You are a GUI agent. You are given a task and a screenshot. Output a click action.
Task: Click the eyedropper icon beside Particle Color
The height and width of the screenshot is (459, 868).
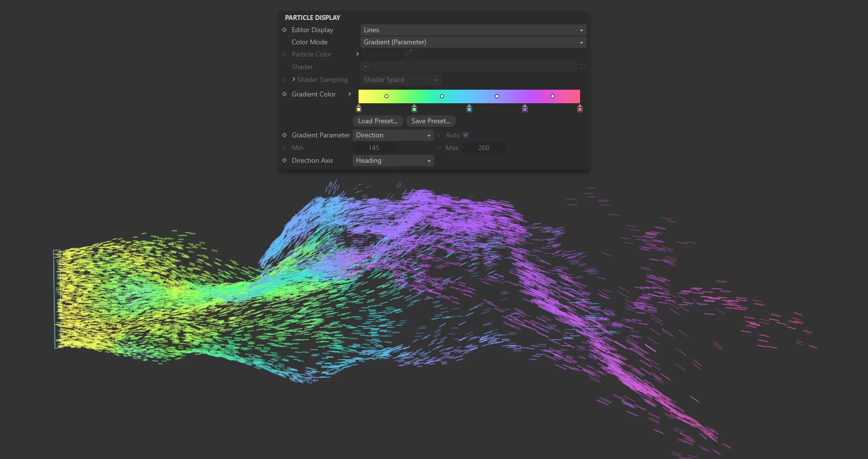pyautogui.click(x=408, y=54)
